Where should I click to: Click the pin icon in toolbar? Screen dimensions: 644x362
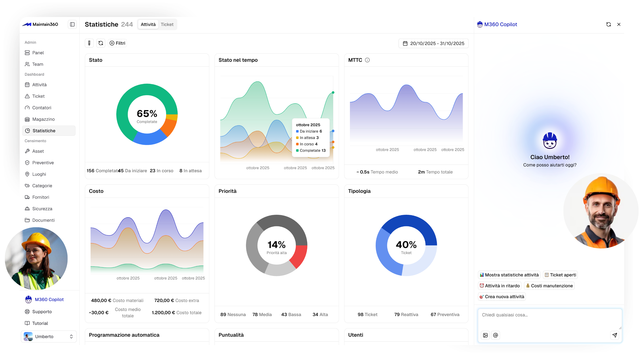[x=89, y=43]
